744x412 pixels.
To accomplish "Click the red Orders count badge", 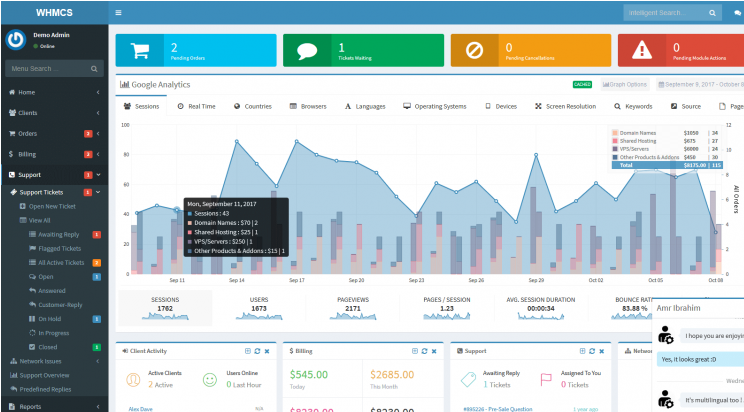I will pyautogui.click(x=88, y=134).
